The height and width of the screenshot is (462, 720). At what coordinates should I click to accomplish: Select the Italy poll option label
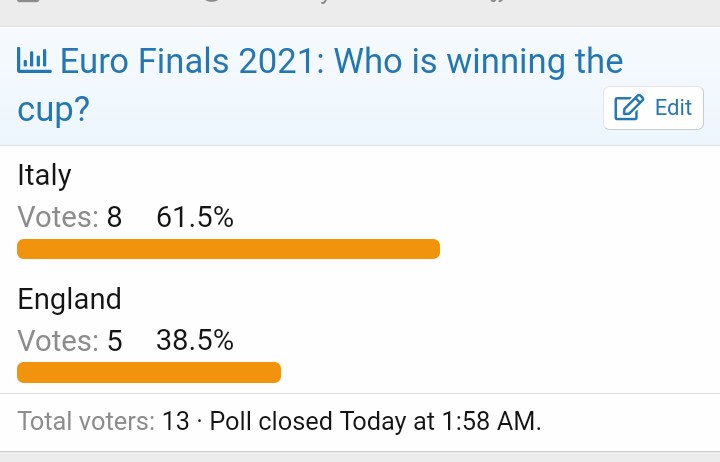(x=44, y=175)
